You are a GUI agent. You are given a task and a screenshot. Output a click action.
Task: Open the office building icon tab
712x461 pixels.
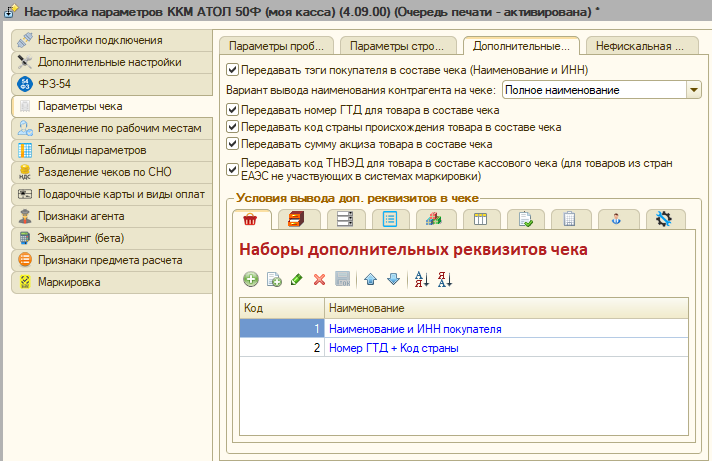coord(569,219)
